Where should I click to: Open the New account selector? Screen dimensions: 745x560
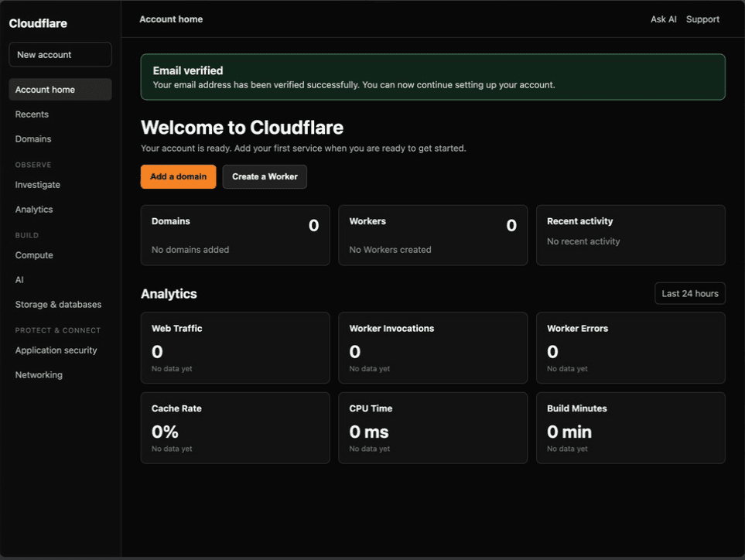point(60,55)
